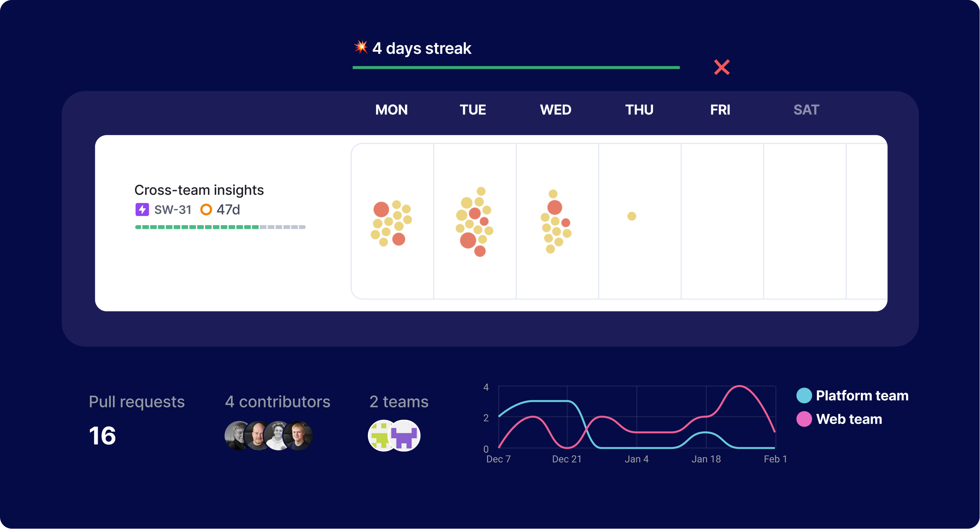Viewport: 980px width, 529px height.
Task: Click the Jan 18 chart axis marker
Action: point(706,459)
